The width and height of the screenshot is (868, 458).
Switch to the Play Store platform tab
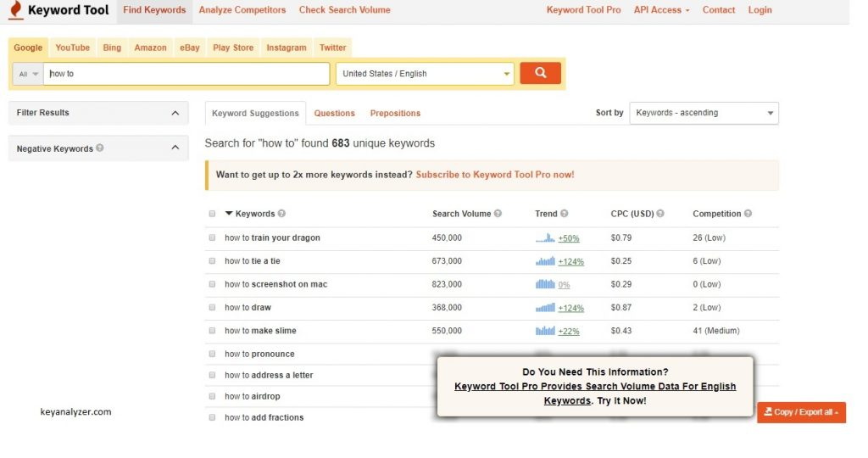pyautogui.click(x=233, y=47)
